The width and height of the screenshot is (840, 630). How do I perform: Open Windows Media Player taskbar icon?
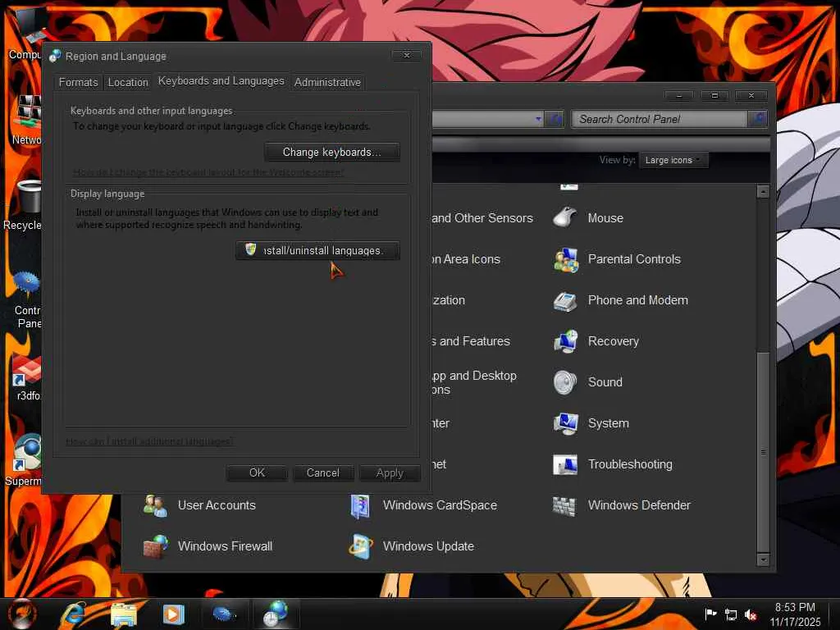click(173, 614)
